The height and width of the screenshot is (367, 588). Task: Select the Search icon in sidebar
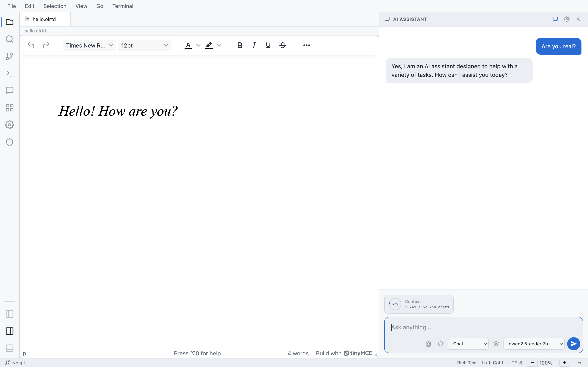coord(9,39)
